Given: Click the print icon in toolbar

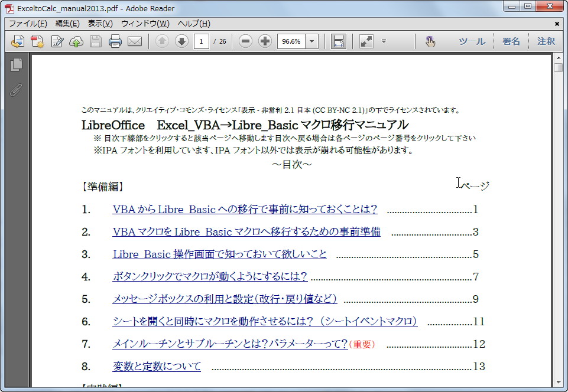Looking at the screenshot, I should (x=115, y=42).
